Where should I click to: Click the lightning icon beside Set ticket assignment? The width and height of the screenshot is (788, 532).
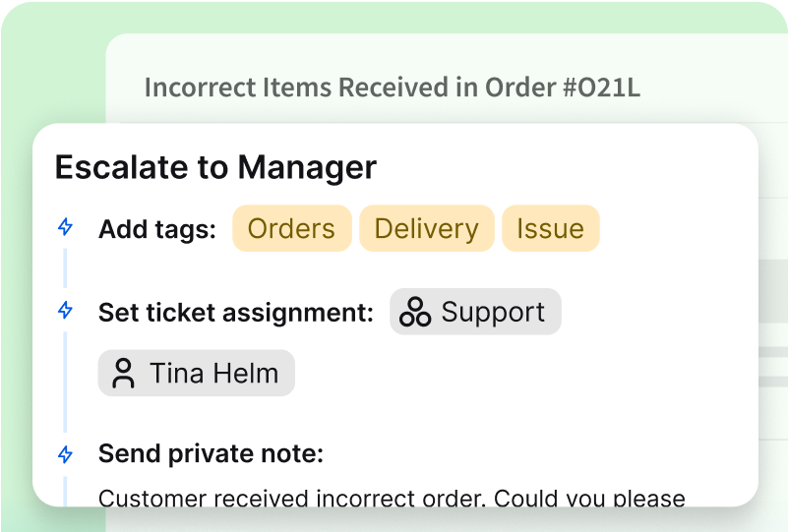[65, 311]
